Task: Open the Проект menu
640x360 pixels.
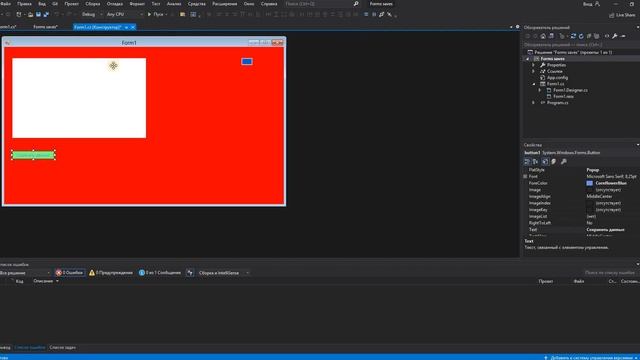Action: click(71, 4)
